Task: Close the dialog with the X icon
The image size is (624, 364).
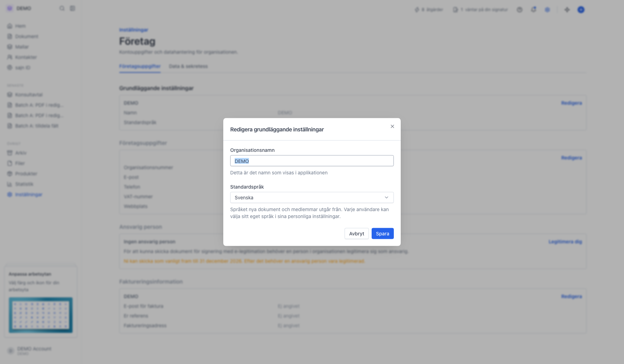Action: [x=392, y=127]
